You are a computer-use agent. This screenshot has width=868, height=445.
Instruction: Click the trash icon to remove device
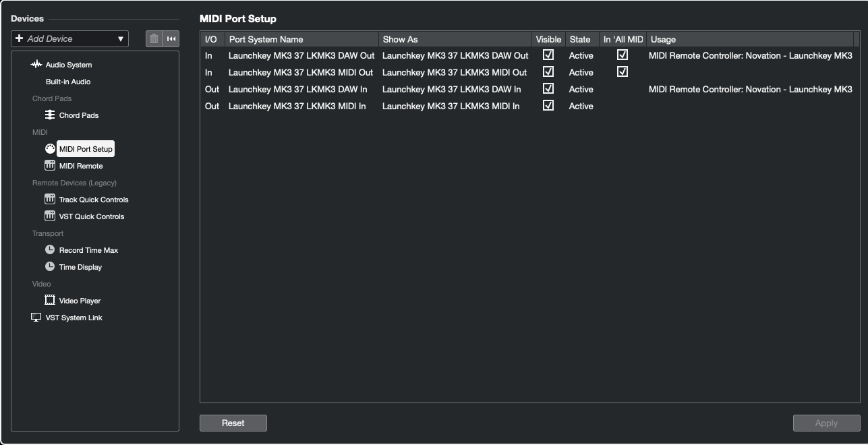tap(154, 39)
